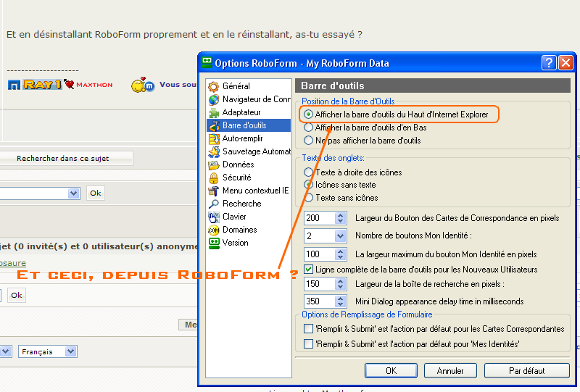This screenshot has width=580, height=392.
Task: Open Nombre de boutons Mon Identité dropdown
Action: click(x=340, y=236)
